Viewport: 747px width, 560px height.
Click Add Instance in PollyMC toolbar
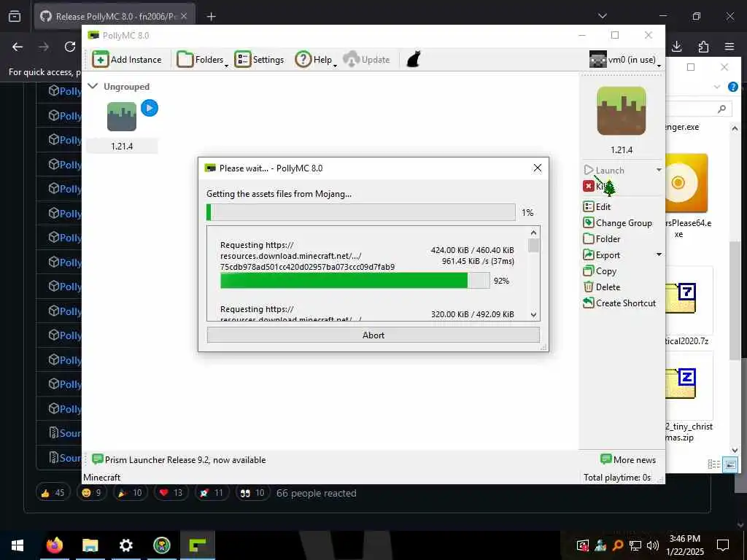[x=127, y=60]
